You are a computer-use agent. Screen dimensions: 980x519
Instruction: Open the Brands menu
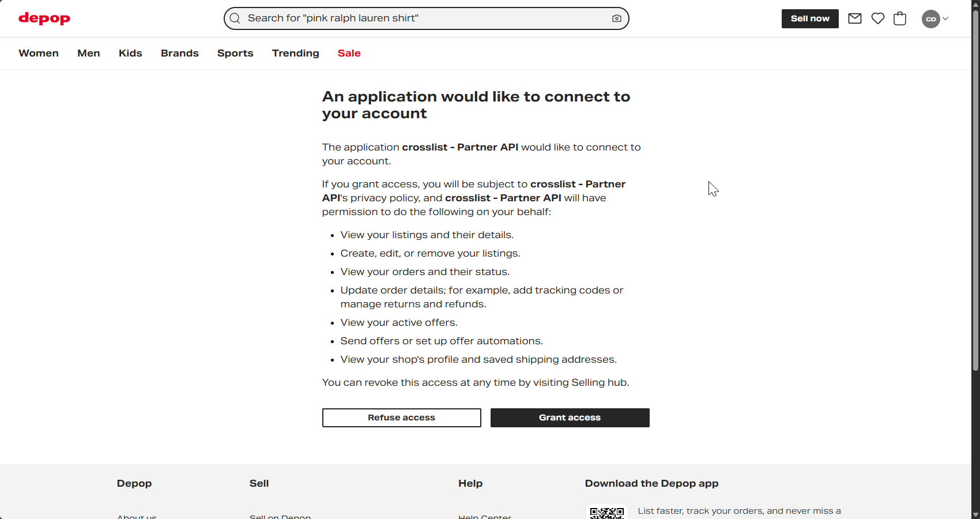[180, 53]
